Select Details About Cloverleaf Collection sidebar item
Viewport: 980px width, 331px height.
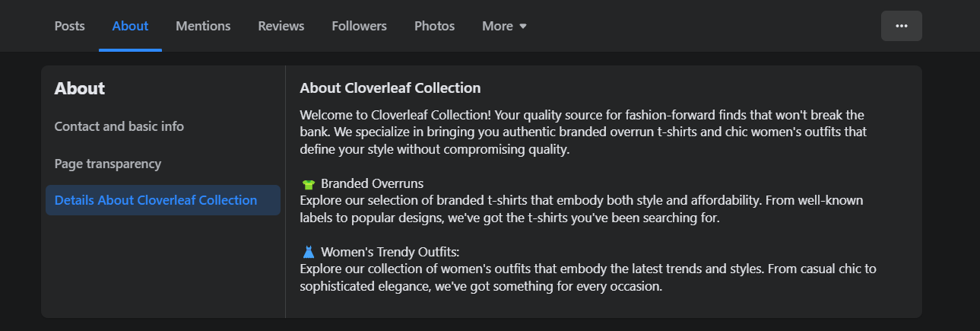click(156, 200)
